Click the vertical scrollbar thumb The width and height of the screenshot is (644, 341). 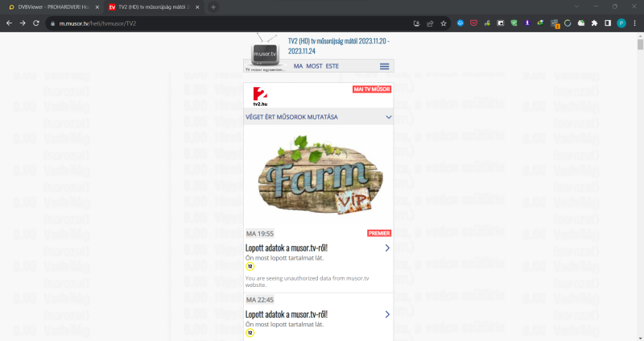pos(640,44)
